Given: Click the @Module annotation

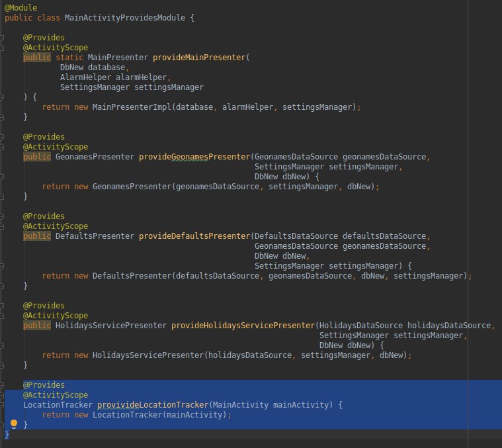Looking at the screenshot, I should pos(21,8).
